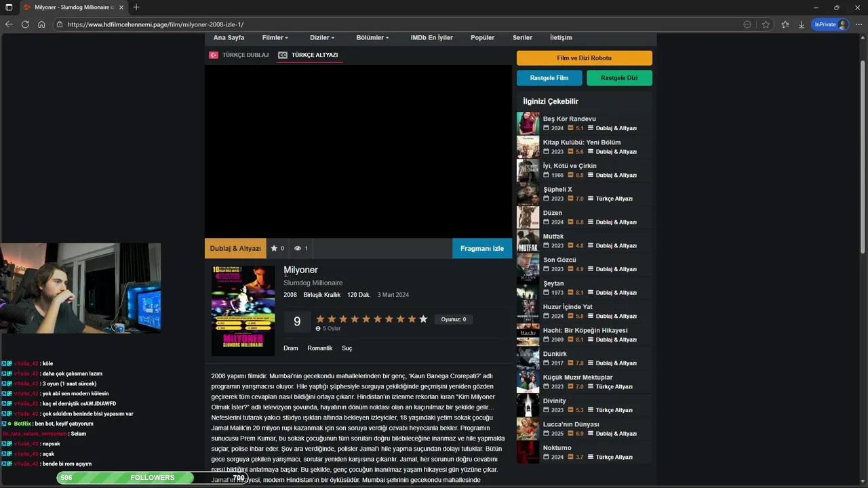Expand the Bölümler dropdown menu

pyautogui.click(x=372, y=38)
